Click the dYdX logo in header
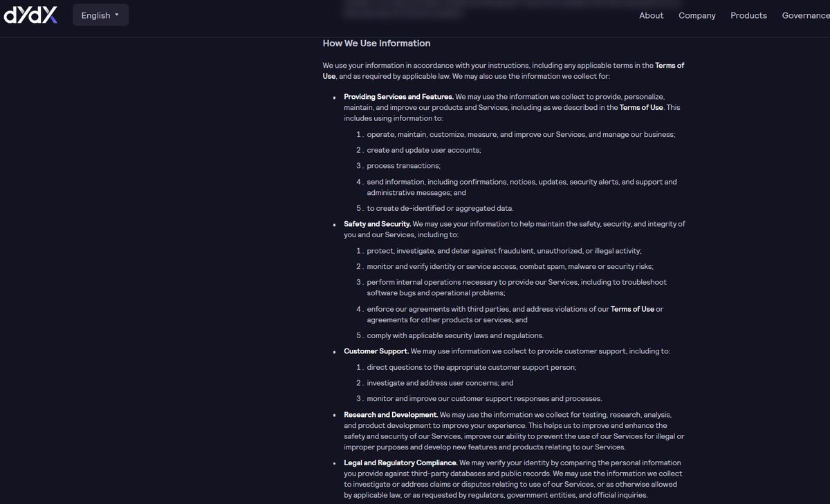Screen dimensions: 830x504 pyautogui.click(x=31, y=15)
